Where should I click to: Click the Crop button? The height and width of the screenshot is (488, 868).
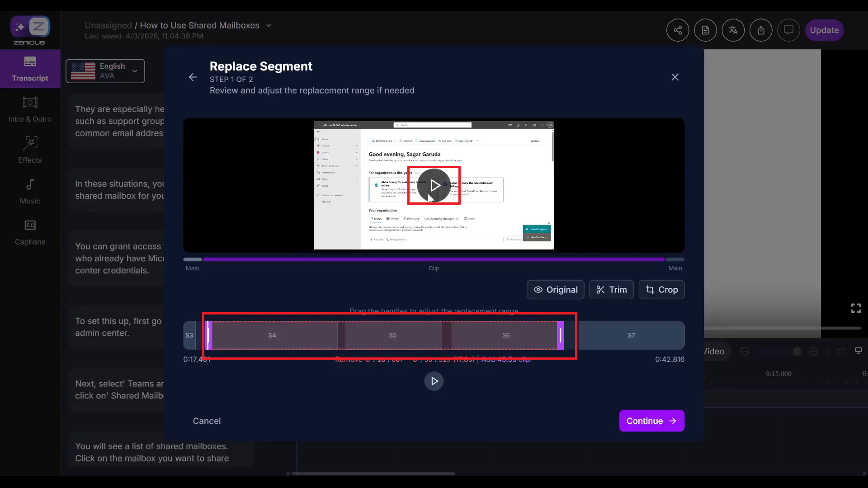pos(661,290)
